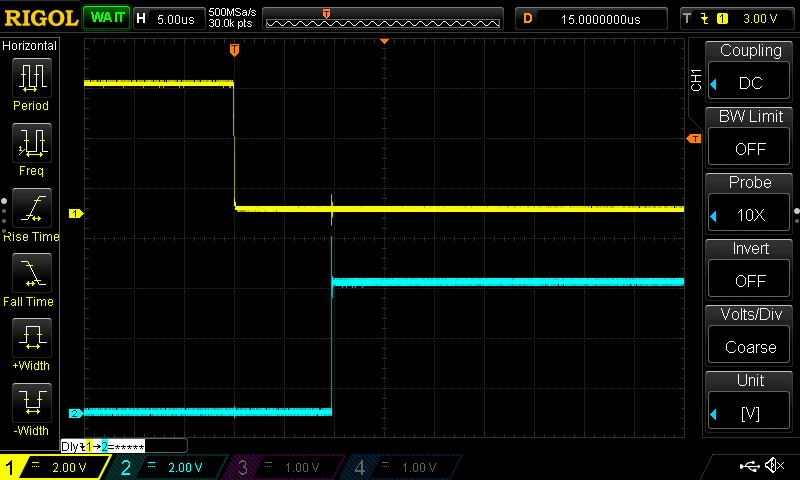Click the trigger level marker at the right edge
Screen dimensions: 800x480
pyautogui.click(x=694, y=139)
